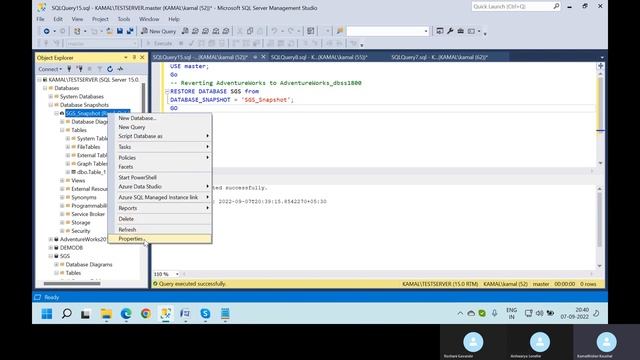The width and height of the screenshot is (640, 360).
Task: Open the Connect dropdown in Object Explorer
Action: [50, 69]
